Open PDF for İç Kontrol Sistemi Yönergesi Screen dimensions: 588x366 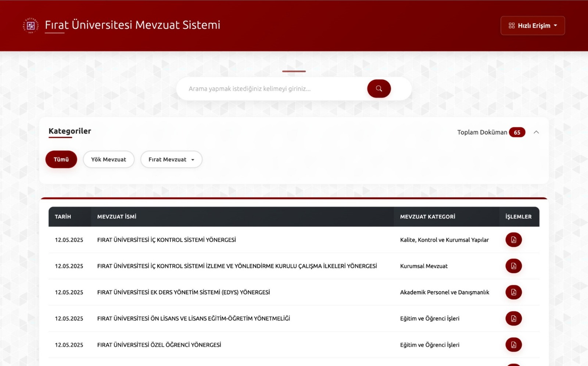point(514,240)
